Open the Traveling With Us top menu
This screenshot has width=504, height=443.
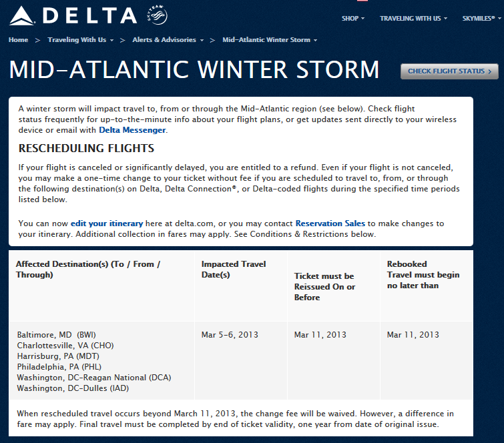[x=413, y=19]
